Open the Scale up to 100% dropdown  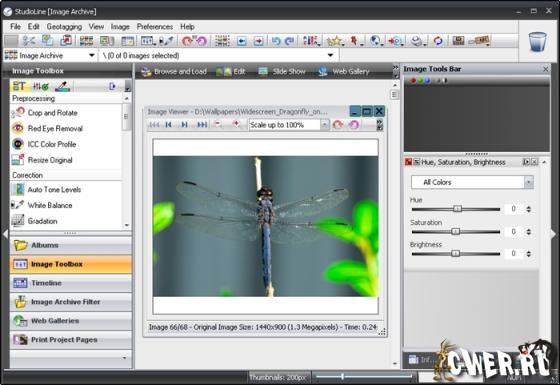[x=324, y=125]
